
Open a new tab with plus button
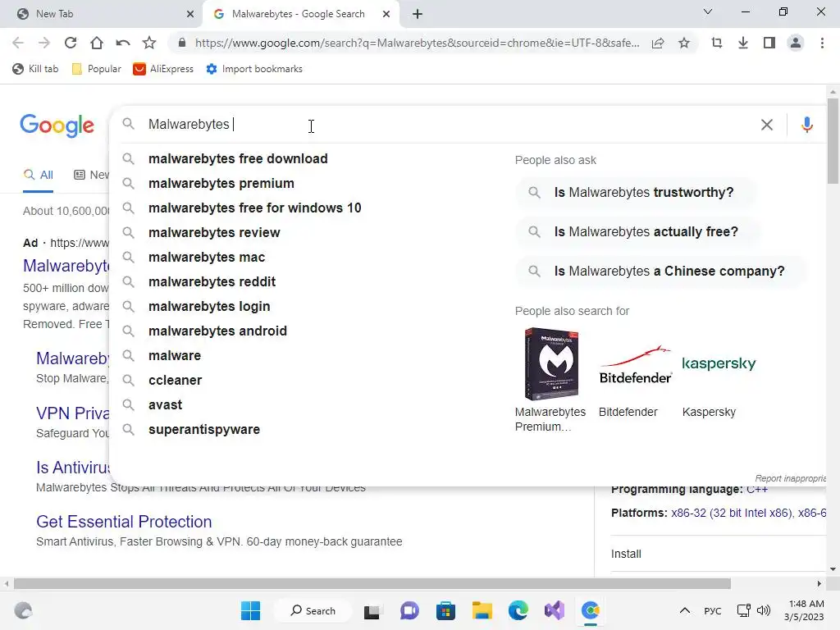[x=418, y=14]
